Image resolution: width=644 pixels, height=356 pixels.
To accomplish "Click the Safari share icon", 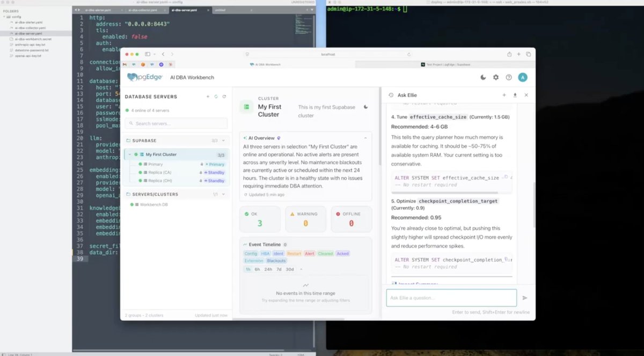I will coord(509,54).
